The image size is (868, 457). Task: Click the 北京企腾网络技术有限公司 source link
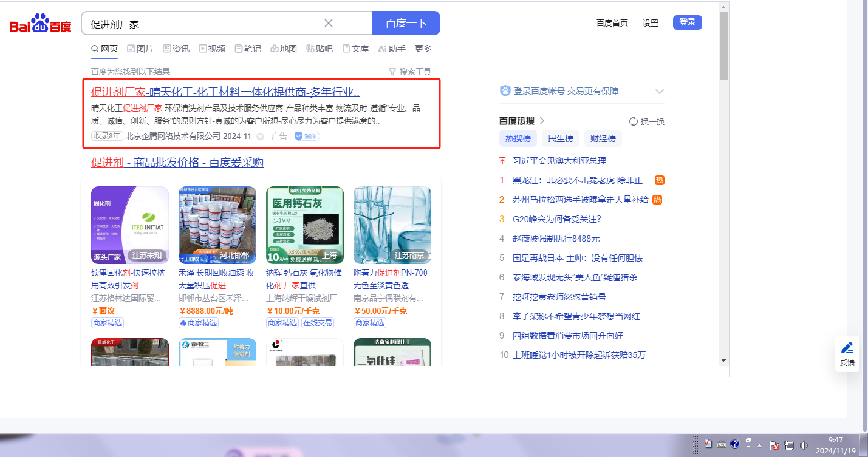173,136
